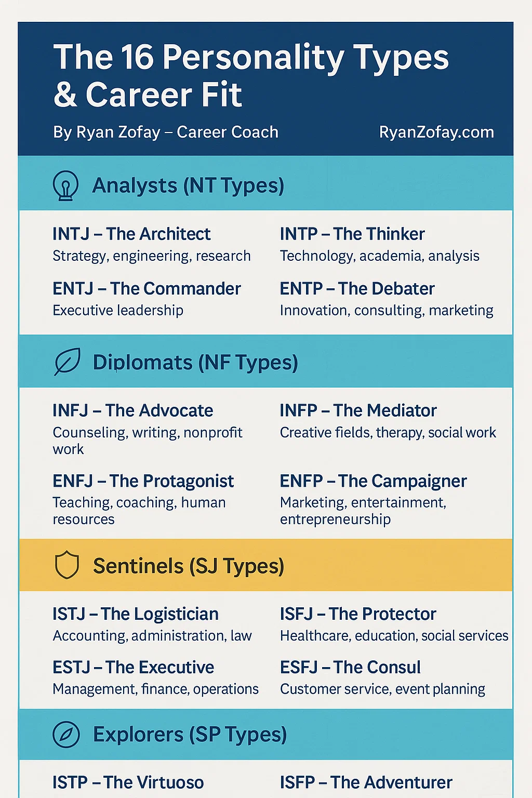Select the Explorers (SP Types) section header
Viewport: 532px width, 798px height.
[190, 735]
